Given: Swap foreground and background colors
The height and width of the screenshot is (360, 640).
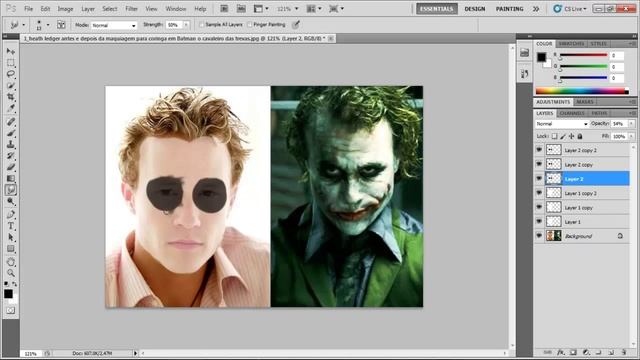Looking at the screenshot, I should tap(15, 284).
